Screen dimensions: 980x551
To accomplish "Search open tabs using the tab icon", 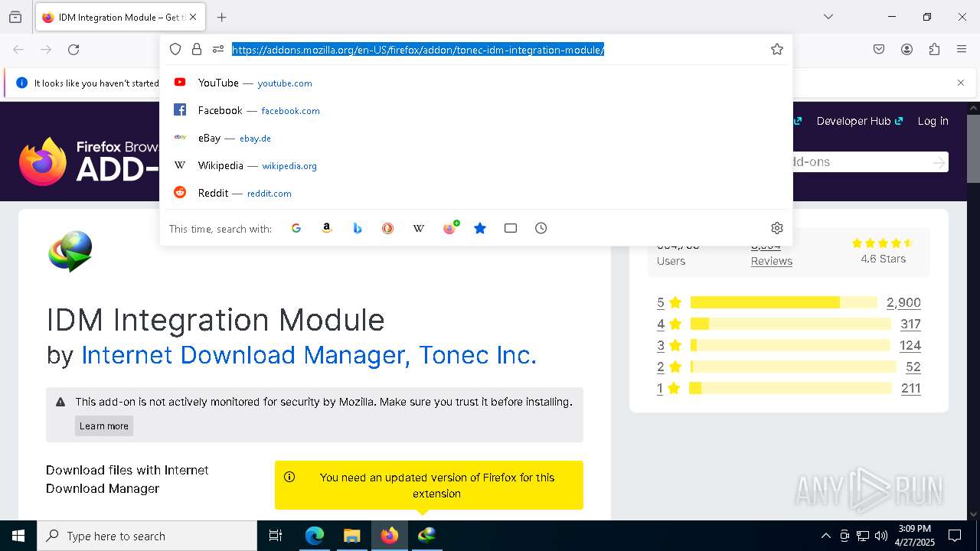I will pyautogui.click(x=511, y=228).
